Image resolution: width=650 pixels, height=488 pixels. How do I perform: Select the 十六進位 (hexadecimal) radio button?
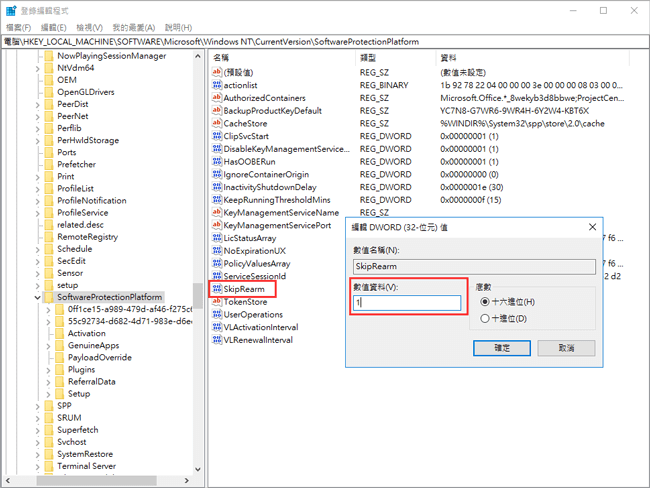coord(486,301)
